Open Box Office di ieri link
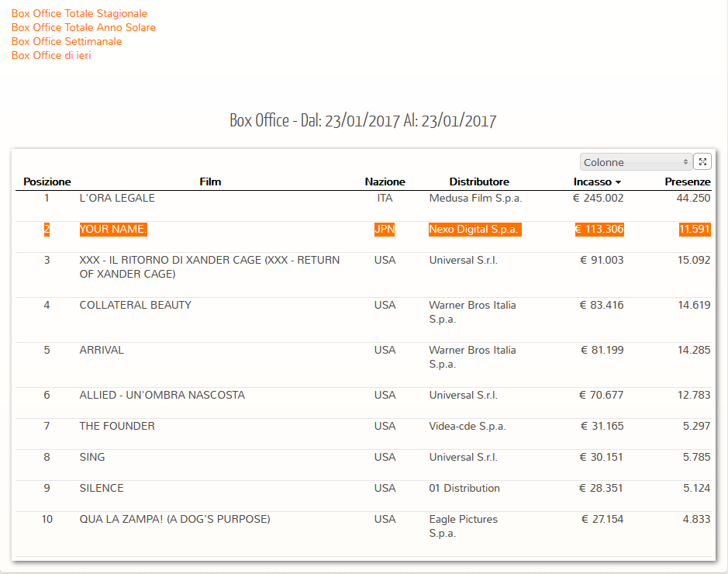 pyautogui.click(x=51, y=55)
